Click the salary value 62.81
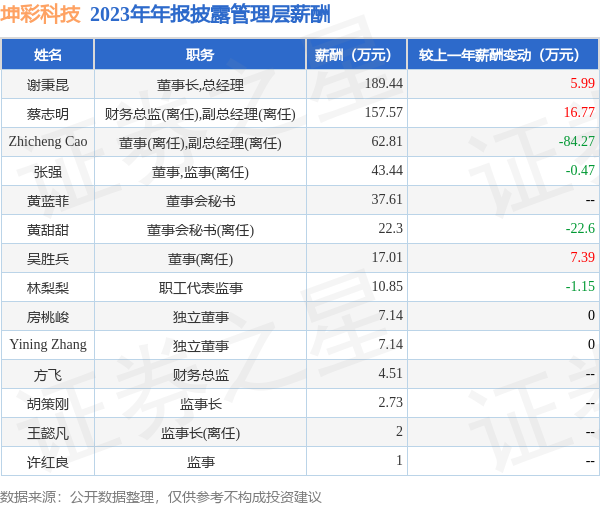The height and width of the screenshot is (506, 600). (386, 141)
